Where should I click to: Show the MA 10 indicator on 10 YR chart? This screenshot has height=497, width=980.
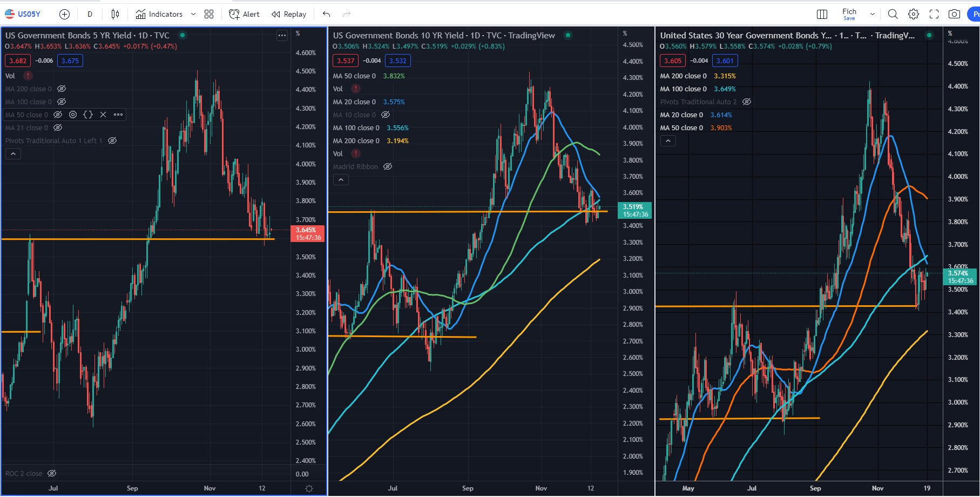[x=386, y=115]
